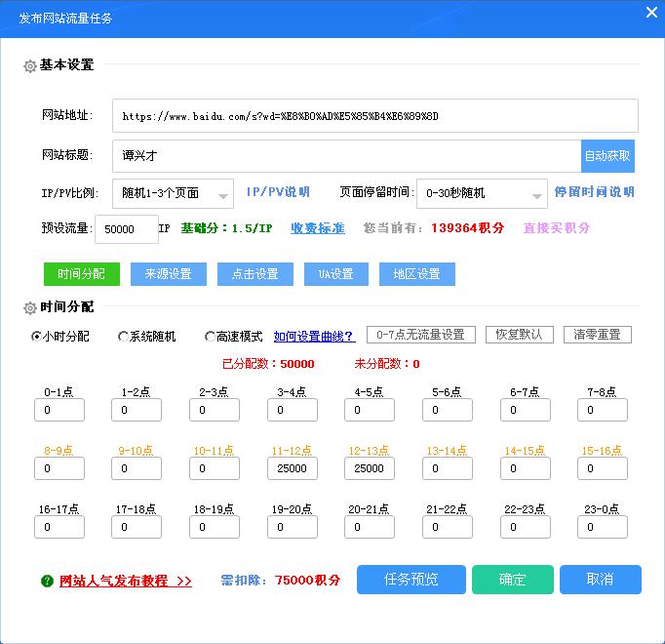Select the 系统随机 radio option
Image resolution: width=665 pixels, height=644 pixels.
point(123,337)
